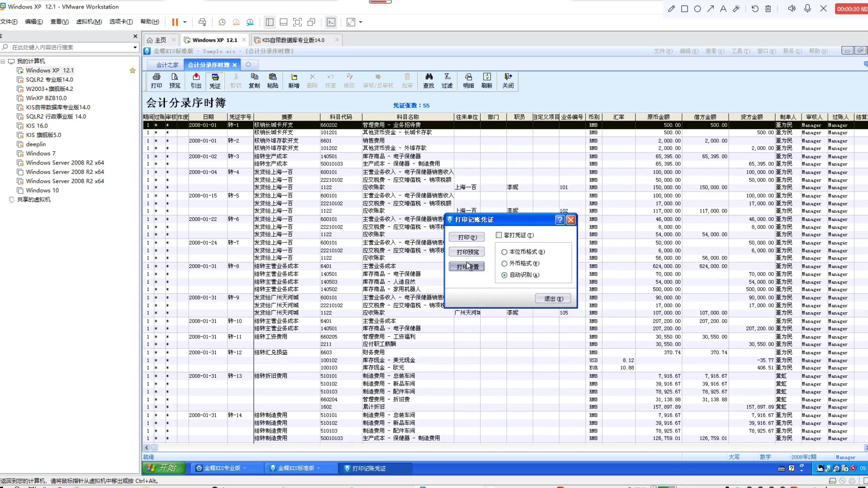This screenshot has height=488, width=868.
Task: Mute the recorder speaker icon
Action: click(792, 9)
